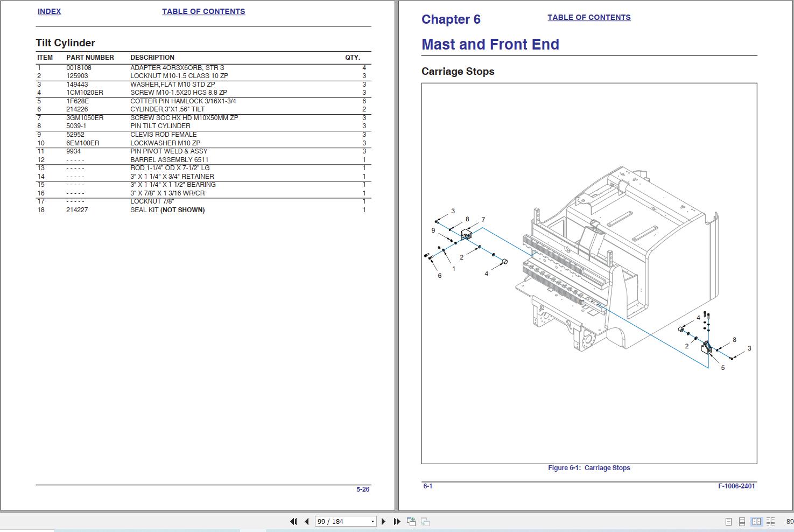
Task: Click the DESCRIPTION column header
Action: (152, 58)
